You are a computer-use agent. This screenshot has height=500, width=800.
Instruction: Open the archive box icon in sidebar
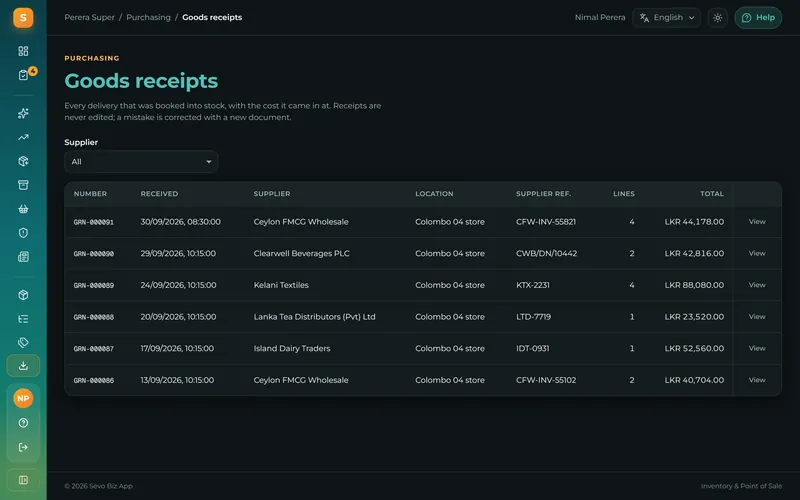point(23,185)
